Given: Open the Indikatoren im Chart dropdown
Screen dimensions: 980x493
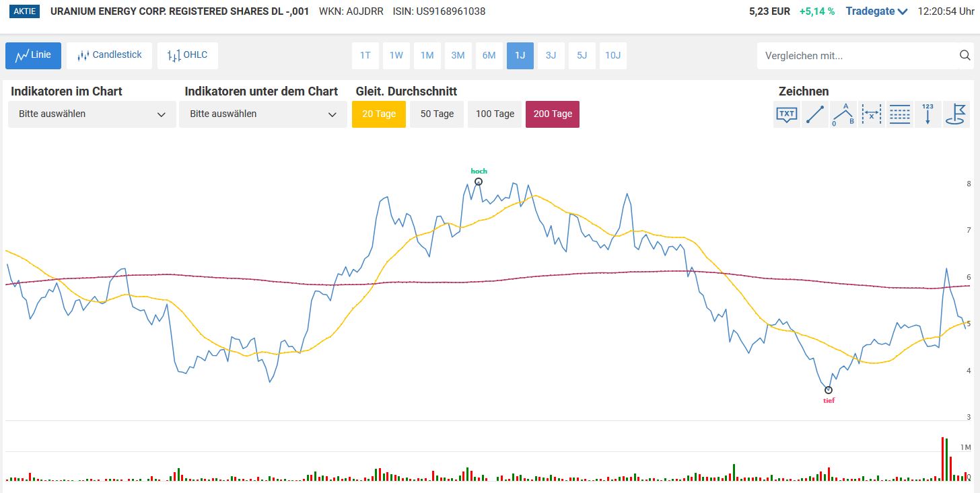Looking at the screenshot, I should coord(92,114).
